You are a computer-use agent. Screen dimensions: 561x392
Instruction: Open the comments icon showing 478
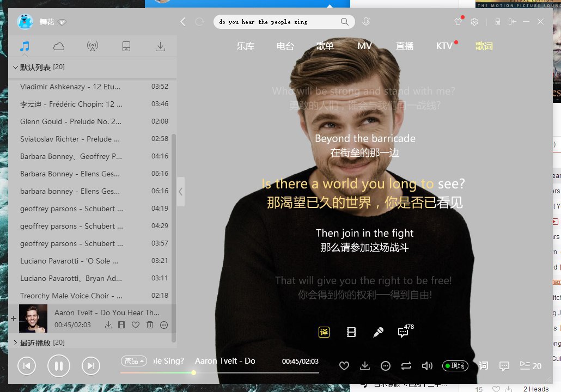[404, 332]
